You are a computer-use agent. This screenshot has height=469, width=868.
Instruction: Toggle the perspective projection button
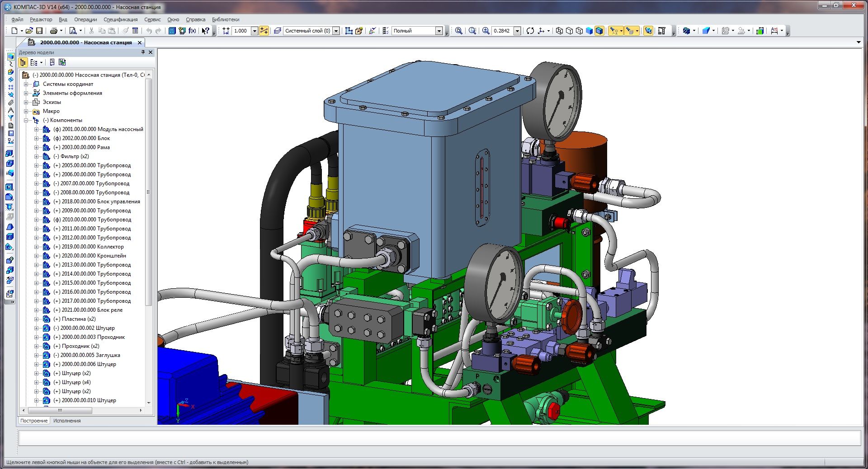tap(648, 31)
